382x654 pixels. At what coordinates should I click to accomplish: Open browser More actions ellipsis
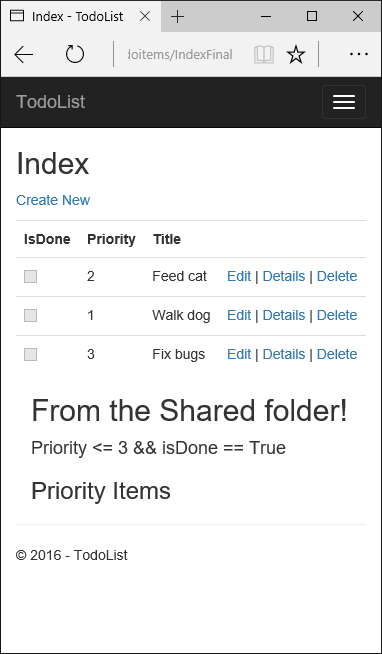click(359, 54)
